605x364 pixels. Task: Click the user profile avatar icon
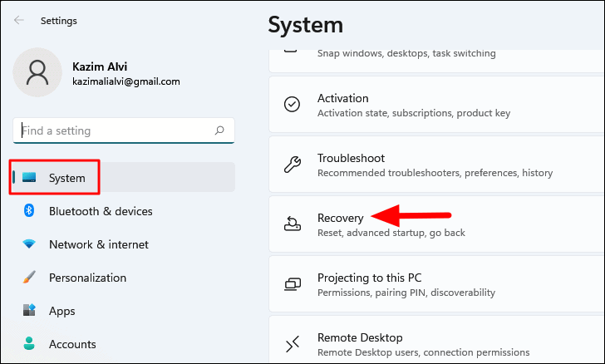[37, 72]
